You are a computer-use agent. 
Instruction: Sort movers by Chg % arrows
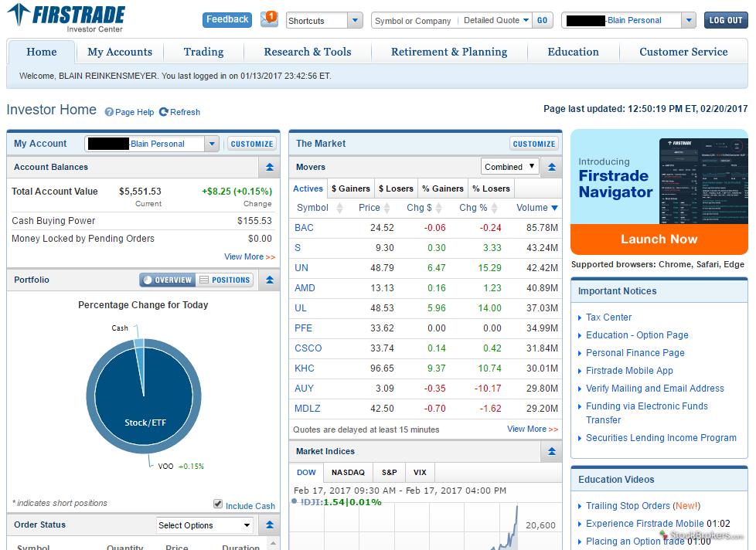click(494, 208)
